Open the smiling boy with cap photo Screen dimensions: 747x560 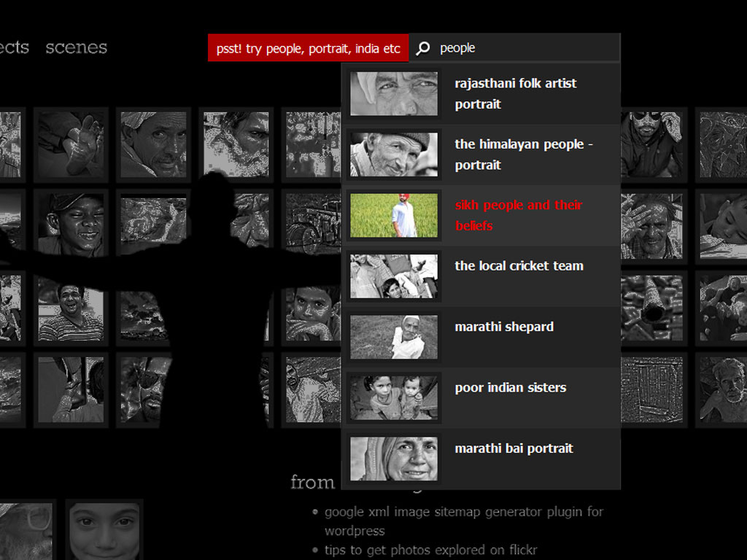tap(71, 226)
